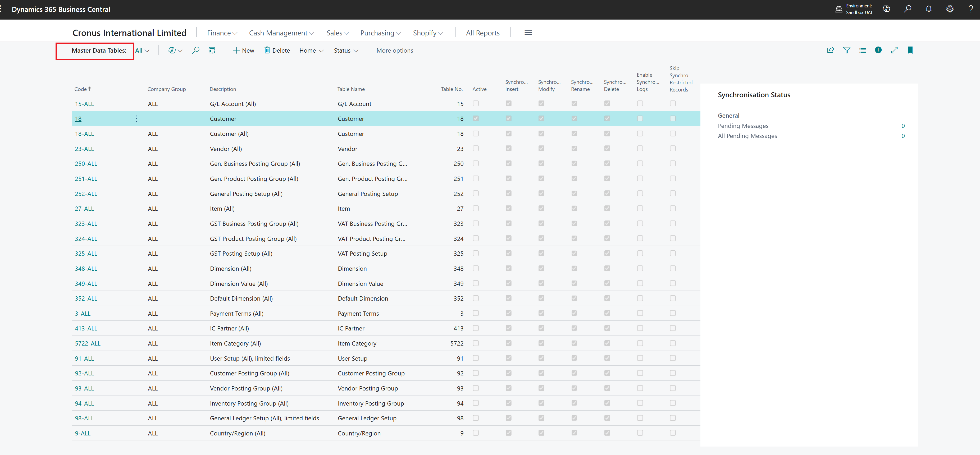The width and height of the screenshot is (980, 455).
Task: Toggle the Enable Synchronisation Logs checkbox for 91-ALL
Action: 640,358
